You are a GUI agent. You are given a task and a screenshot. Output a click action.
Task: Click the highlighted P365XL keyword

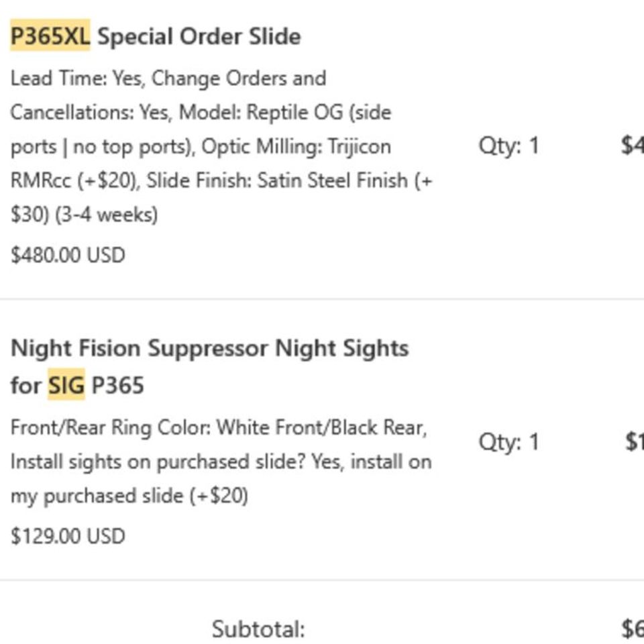tap(50, 36)
